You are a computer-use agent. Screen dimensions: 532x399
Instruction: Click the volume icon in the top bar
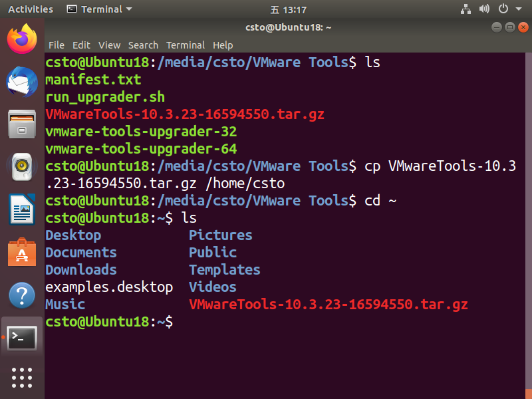pos(484,9)
